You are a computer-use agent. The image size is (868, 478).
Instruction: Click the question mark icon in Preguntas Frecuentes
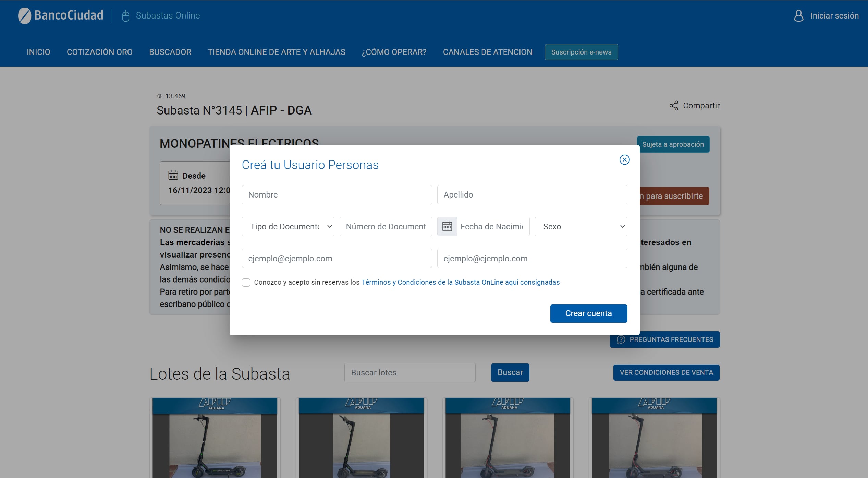click(x=621, y=339)
